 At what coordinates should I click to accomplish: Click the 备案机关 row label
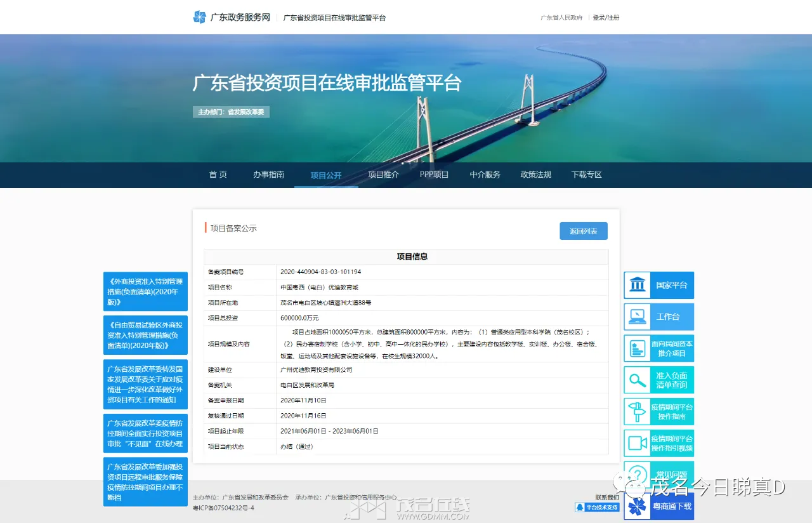point(220,385)
